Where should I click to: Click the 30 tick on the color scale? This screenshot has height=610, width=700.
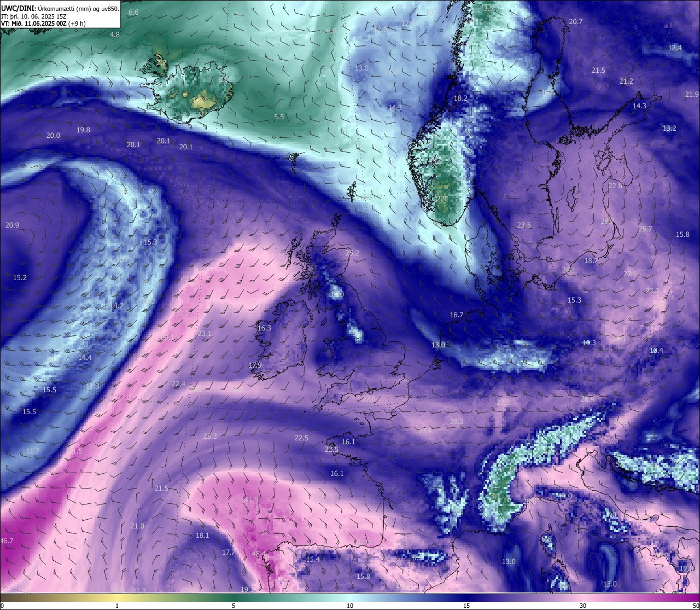(583, 606)
